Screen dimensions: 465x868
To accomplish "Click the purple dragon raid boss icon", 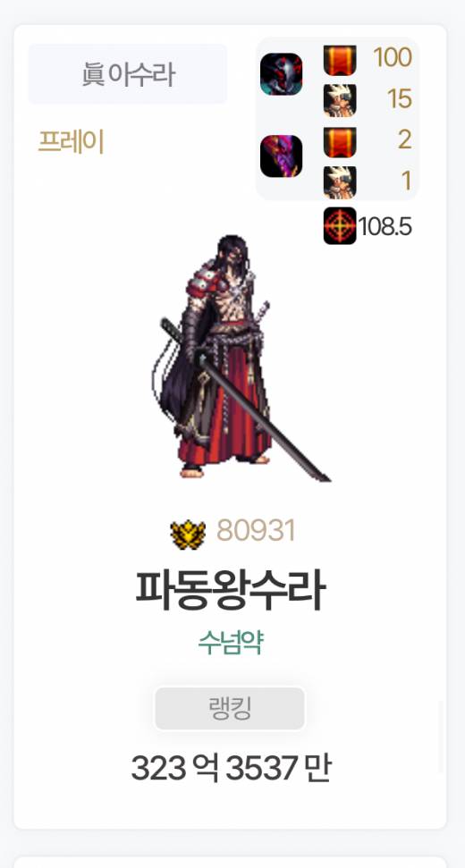I will (281, 156).
